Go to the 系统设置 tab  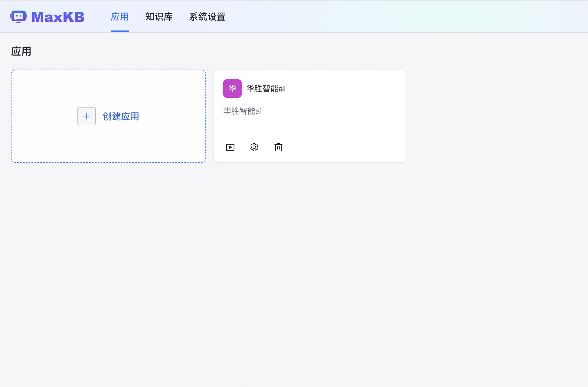click(x=207, y=17)
